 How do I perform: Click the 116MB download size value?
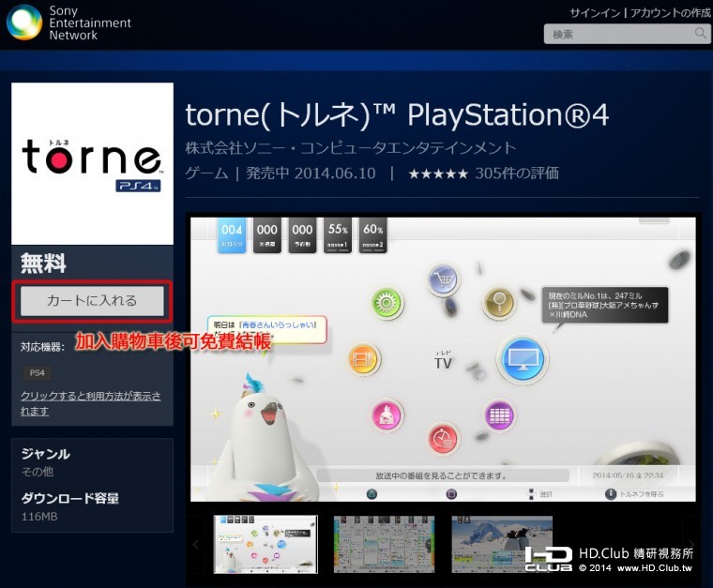39,516
